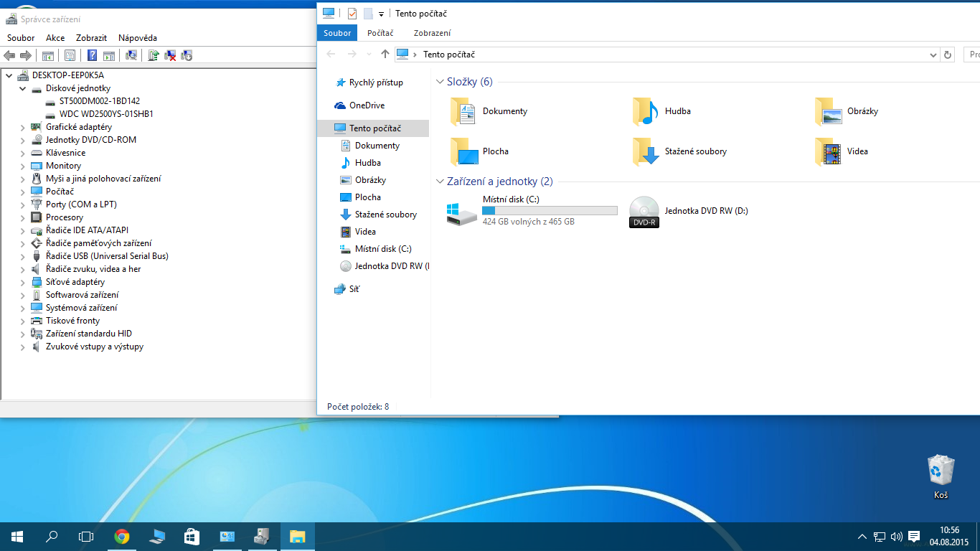Open the blue Help icon in toolbar
The width and height of the screenshot is (980, 551).
(x=92, y=55)
